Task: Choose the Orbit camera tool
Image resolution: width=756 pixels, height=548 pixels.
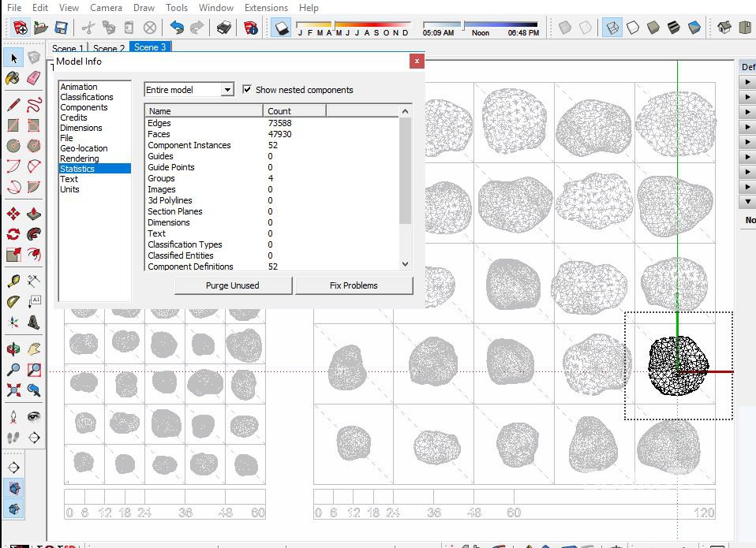Action: (13, 349)
